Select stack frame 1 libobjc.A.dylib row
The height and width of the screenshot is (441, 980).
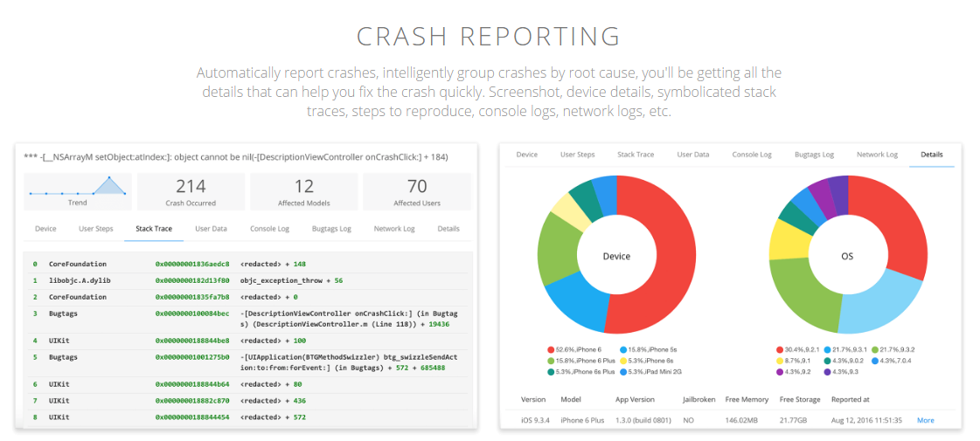247,280
